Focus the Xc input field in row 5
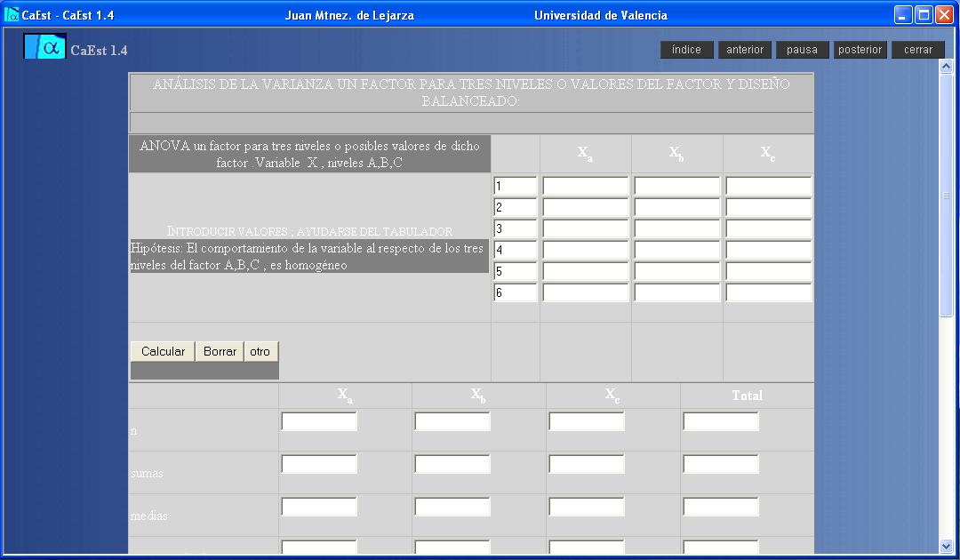Screen dimensions: 960x560 pyautogui.click(x=769, y=271)
